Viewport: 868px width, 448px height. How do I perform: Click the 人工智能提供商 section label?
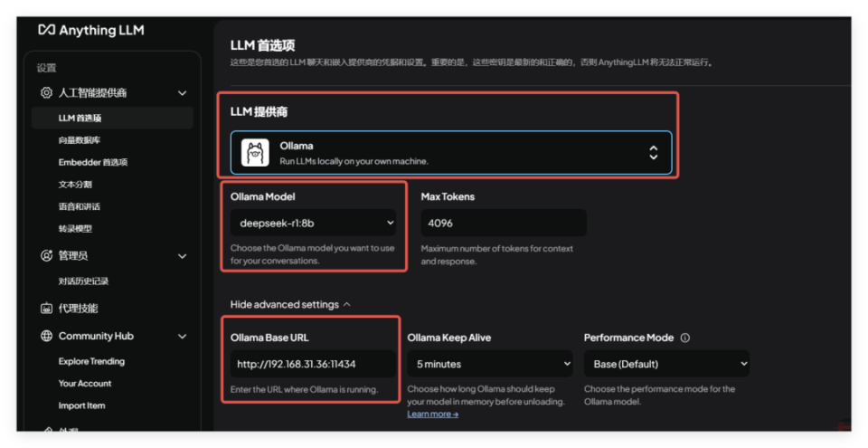click(92, 92)
